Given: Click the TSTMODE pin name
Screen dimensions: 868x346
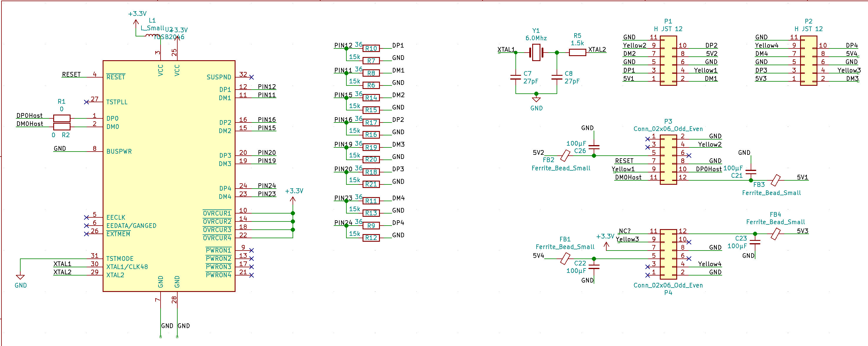Looking at the screenshot, I should pos(120,258).
